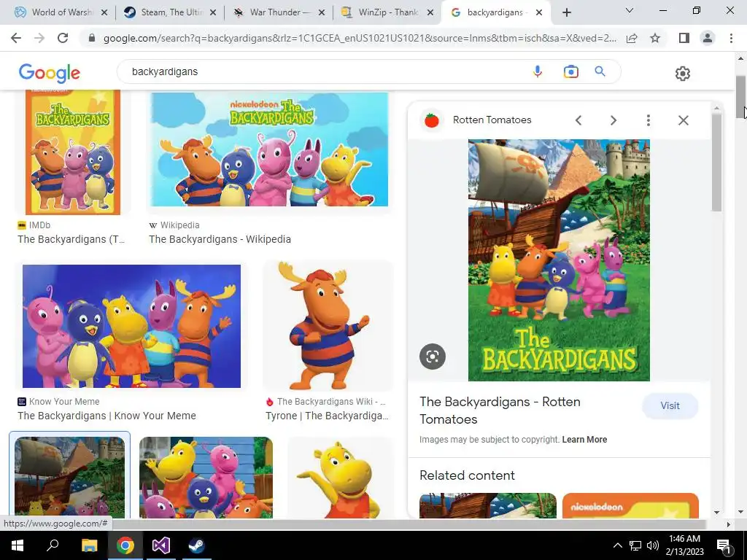747x560 pixels.
Task: Open Steam from the taskbar
Action: tap(196, 545)
